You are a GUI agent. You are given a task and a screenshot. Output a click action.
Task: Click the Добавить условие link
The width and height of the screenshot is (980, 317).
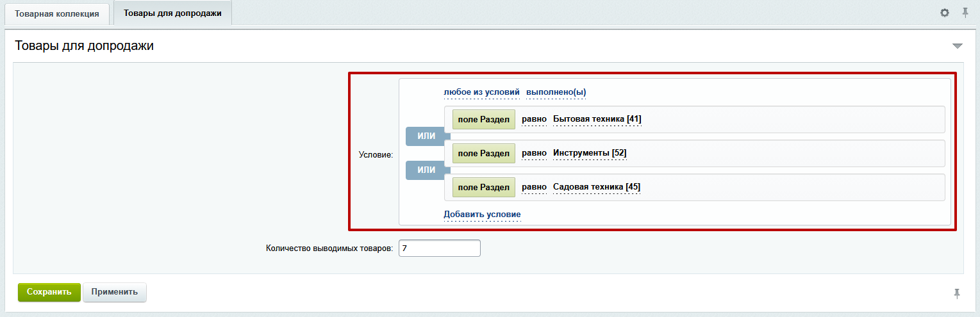point(482,214)
